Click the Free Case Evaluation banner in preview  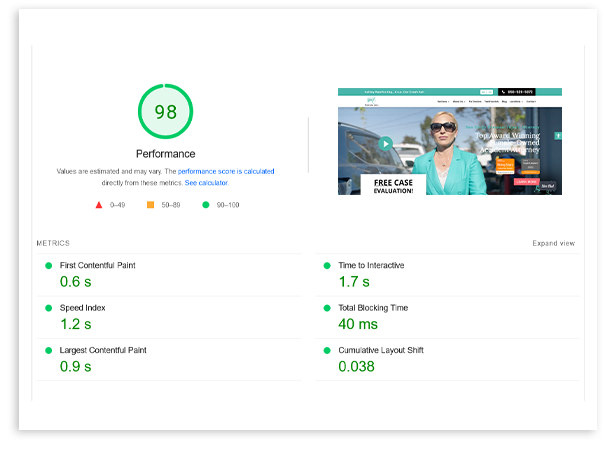point(393,185)
